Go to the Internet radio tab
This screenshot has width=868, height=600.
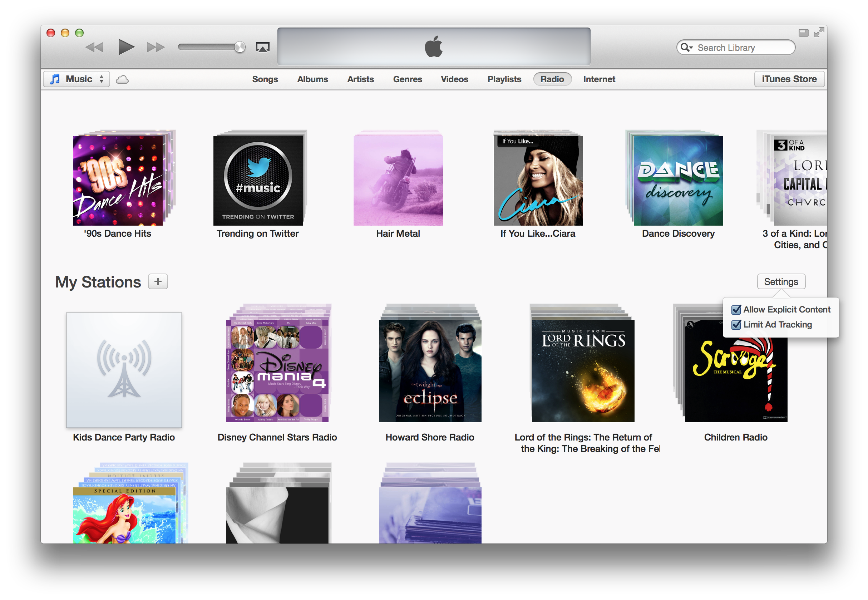599,79
